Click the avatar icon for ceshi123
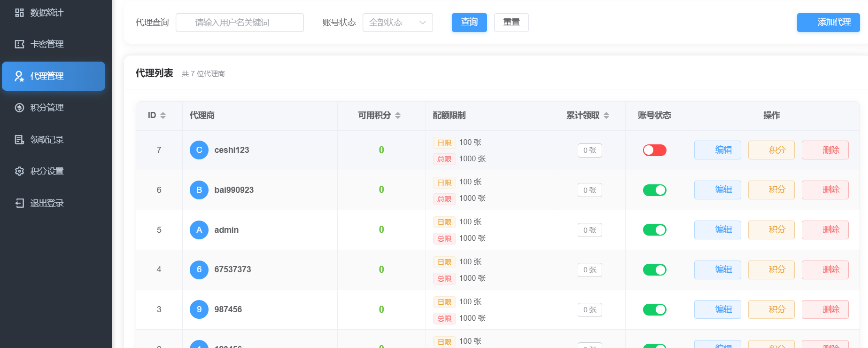 (199, 150)
